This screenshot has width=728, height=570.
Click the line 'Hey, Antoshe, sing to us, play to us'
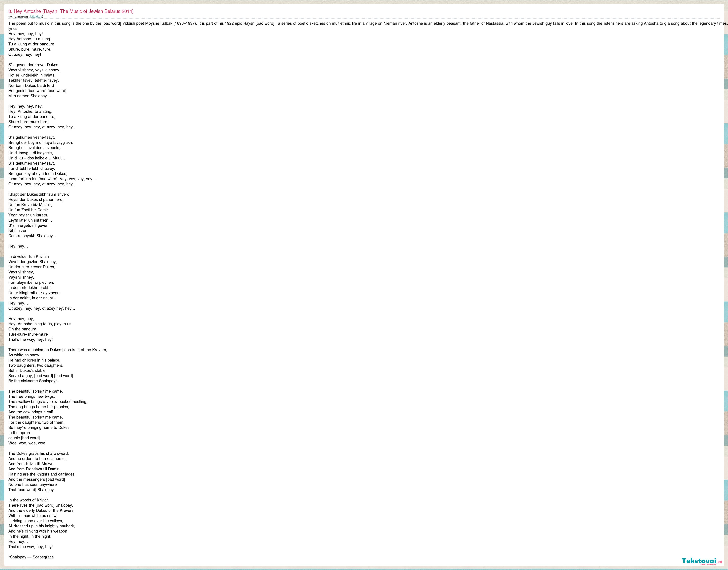coord(40,324)
